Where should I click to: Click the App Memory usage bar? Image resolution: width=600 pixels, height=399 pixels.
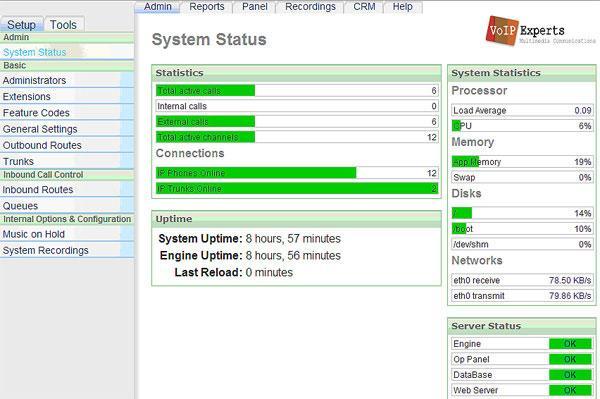coord(522,162)
